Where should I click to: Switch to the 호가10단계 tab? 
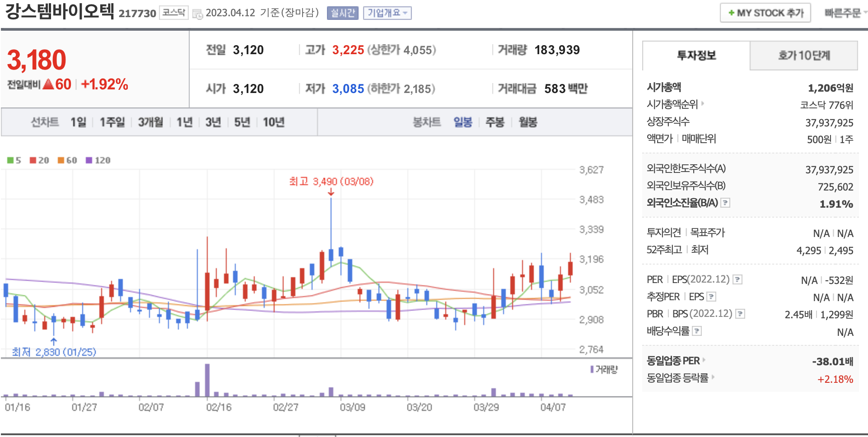pos(803,56)
